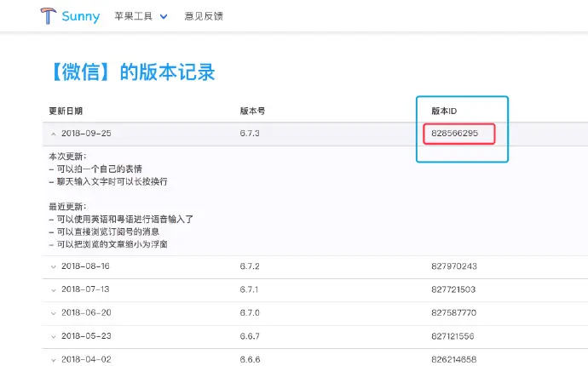The width and height of the screenshot is (588, 366).
Task: Select the date 2018-07-13
Action: point(85,289)
